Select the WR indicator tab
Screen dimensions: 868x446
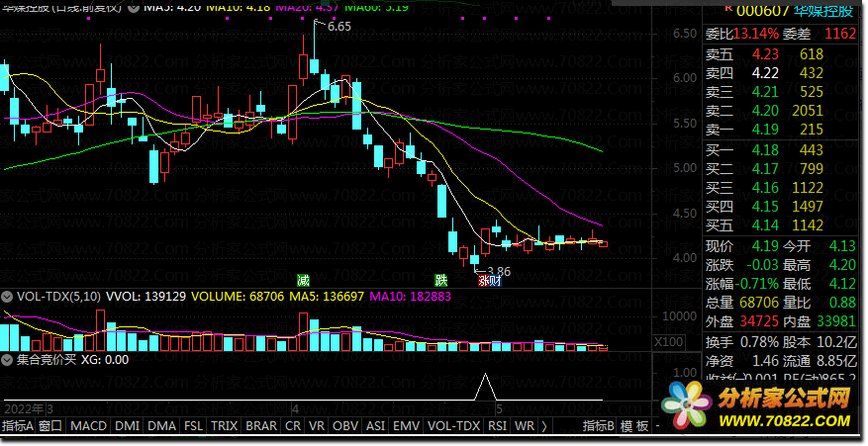(525, 426)
